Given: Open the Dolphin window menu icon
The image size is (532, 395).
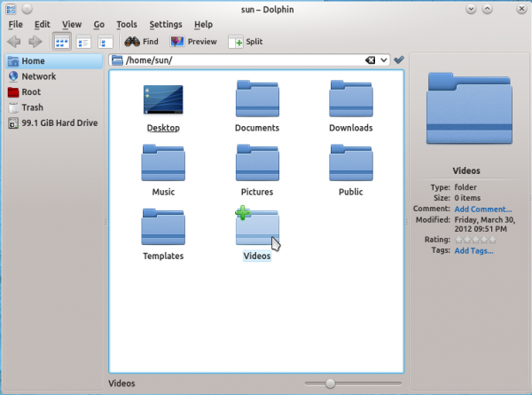Looking at the screenshot, I should click(11, 9).
